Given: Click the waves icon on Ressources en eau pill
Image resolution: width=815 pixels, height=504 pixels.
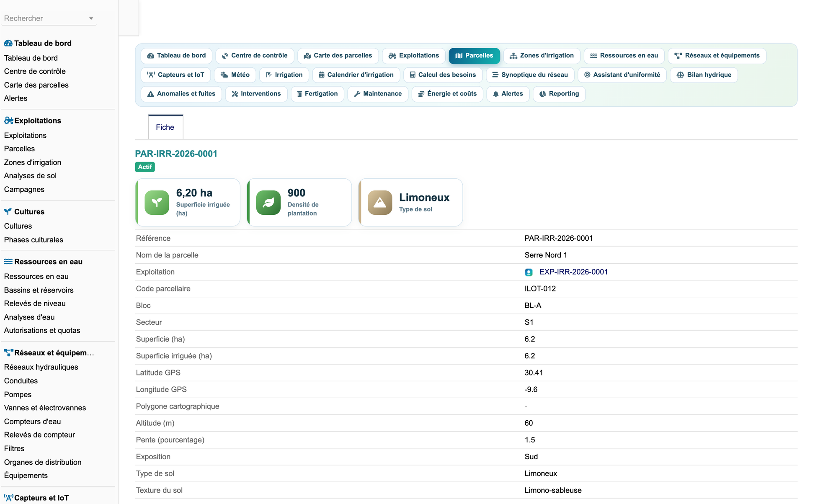Looking at the screenshot, I should coord(593,56).
